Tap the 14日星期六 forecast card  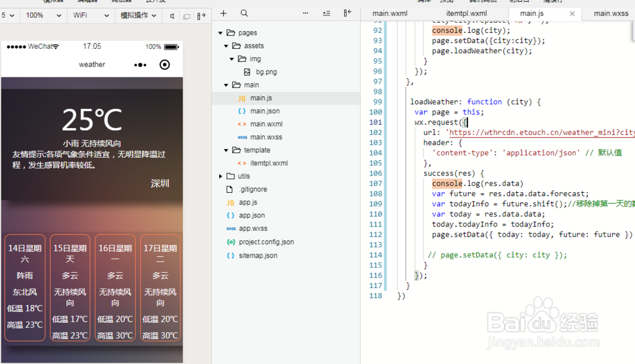tap(25, 287)
